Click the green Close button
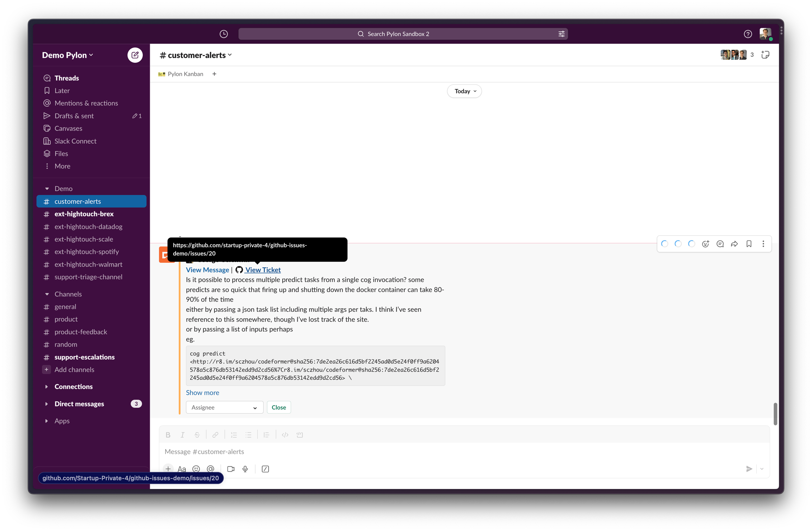812x531 pixels. coord(278,407)
